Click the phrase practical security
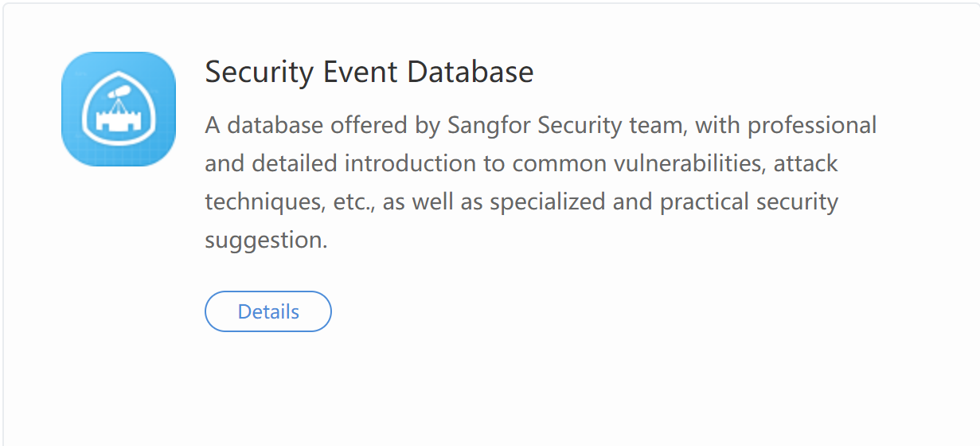The height and width of the screenshot is (446, 980). coord(748,201)
